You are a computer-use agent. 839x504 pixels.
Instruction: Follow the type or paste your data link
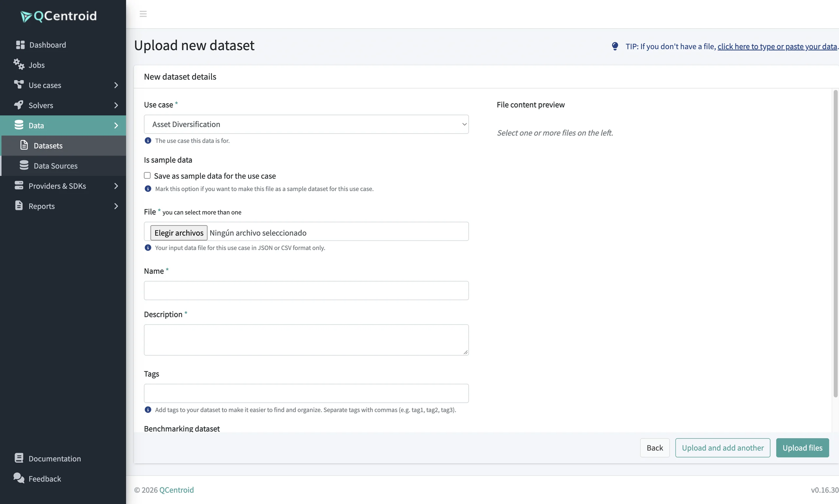[777, 46]
